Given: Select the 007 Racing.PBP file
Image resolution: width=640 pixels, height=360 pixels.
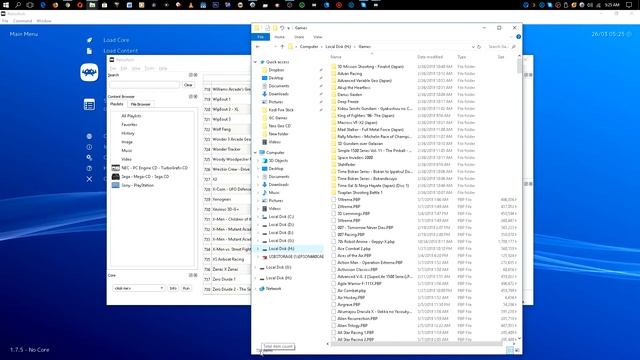Looking at the screenshot, I should point(351,235).
